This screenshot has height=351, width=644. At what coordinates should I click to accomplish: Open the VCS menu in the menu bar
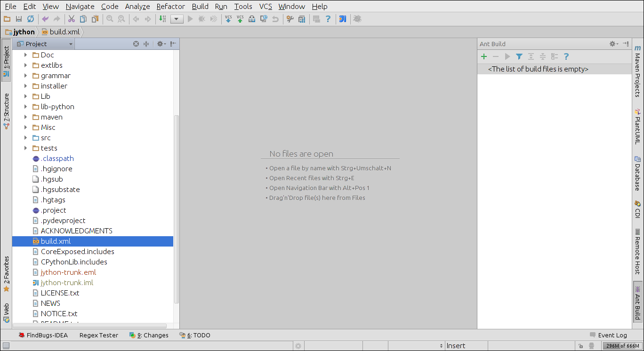(x=266, y=6)
